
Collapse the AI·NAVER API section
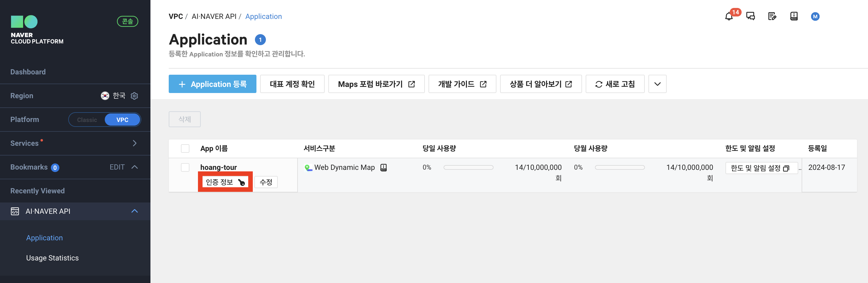[x=134, y=211]
